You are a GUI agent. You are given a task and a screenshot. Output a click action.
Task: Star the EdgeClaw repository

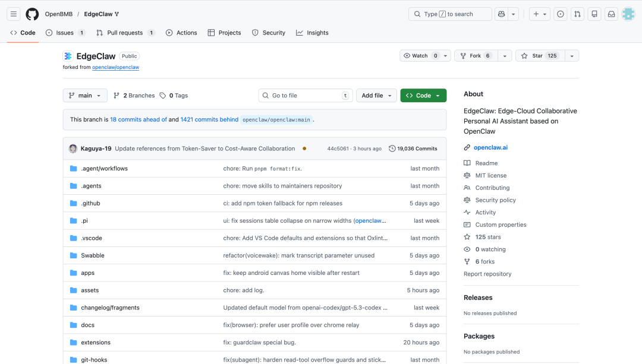coord(537,56)
